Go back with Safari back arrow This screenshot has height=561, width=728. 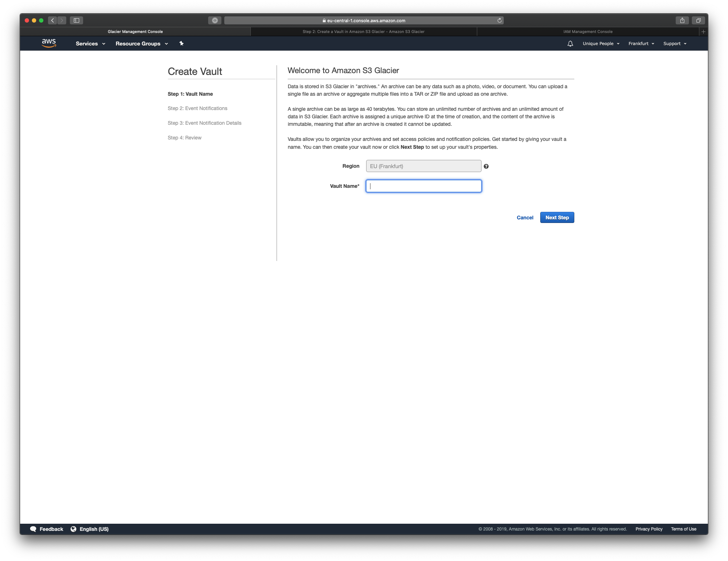pyautogui.click(x=53, y=20)
